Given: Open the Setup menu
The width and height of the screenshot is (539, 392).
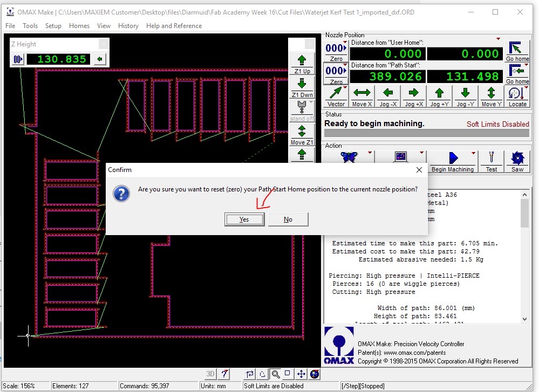Looking at the screenshot, I should point(53,26).
